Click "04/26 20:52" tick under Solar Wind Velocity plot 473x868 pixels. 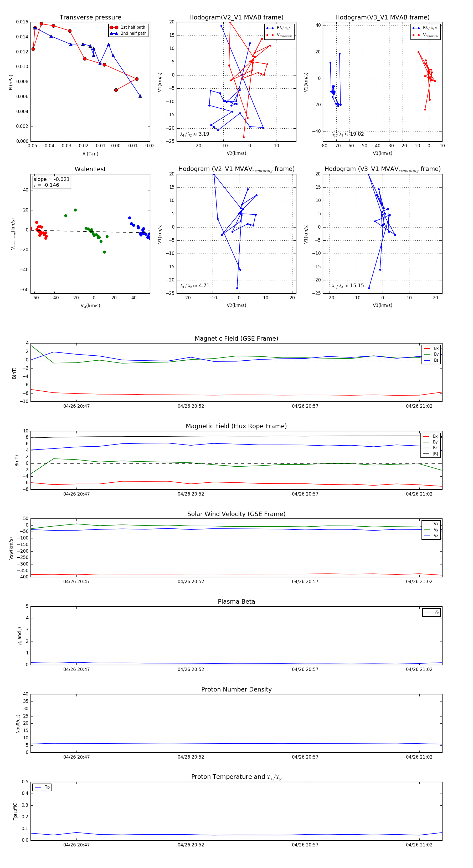[191, 582]
